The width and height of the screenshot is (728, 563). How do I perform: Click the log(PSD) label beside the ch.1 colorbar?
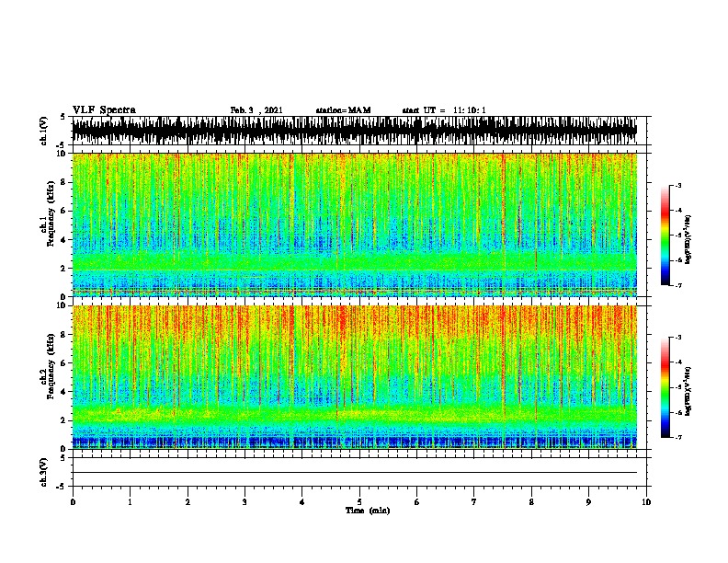688,239
